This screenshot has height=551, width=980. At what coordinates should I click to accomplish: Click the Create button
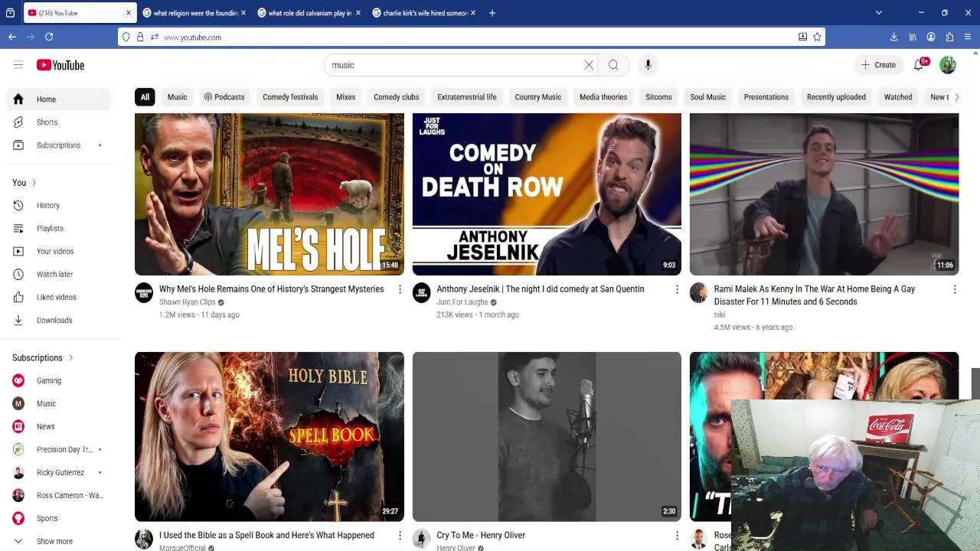(878, 65)
